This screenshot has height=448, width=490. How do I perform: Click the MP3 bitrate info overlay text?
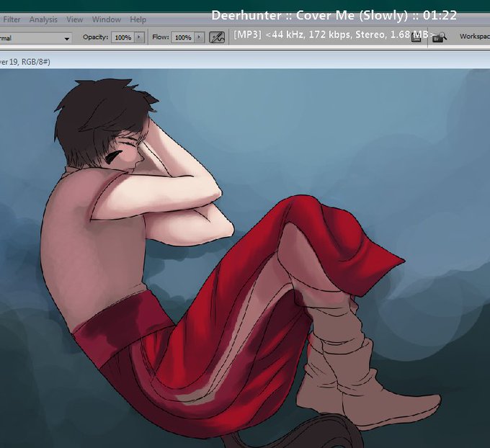[x=334, y=34]
